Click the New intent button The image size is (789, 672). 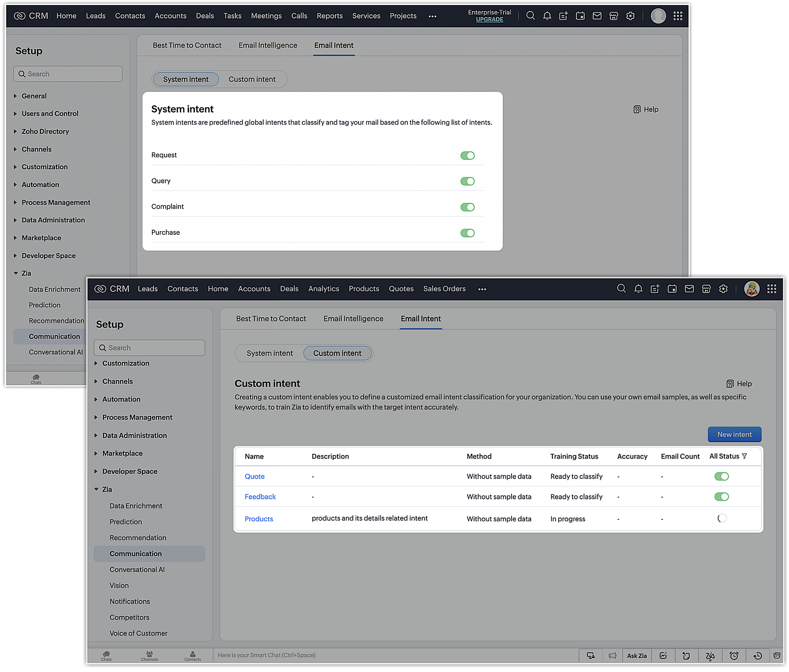click(734, 434)
